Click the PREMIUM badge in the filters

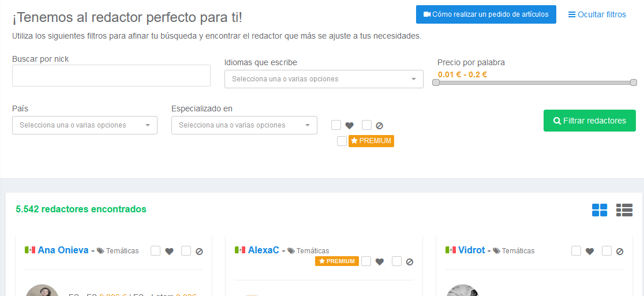tap(371, 141)
